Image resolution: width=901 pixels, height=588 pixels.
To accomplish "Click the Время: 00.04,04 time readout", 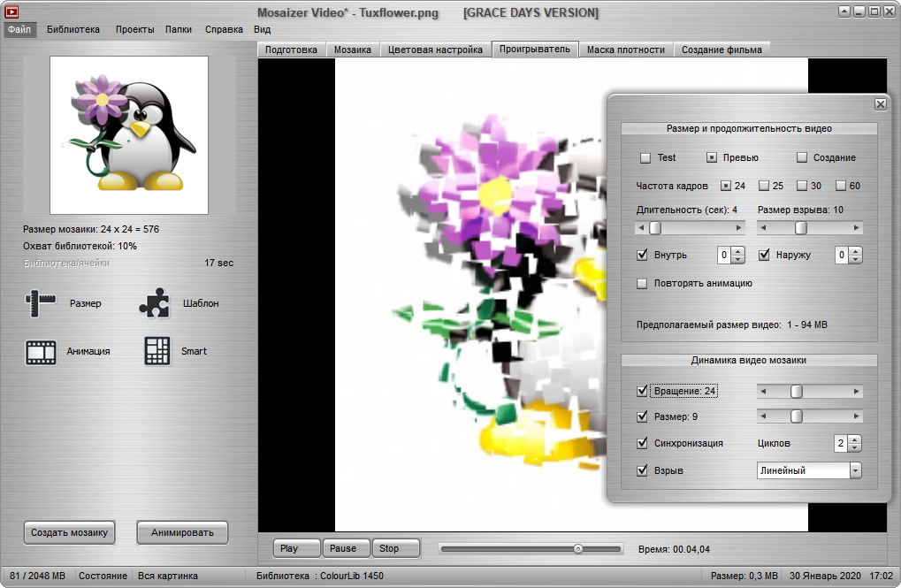I will click(x=674, y=549).
